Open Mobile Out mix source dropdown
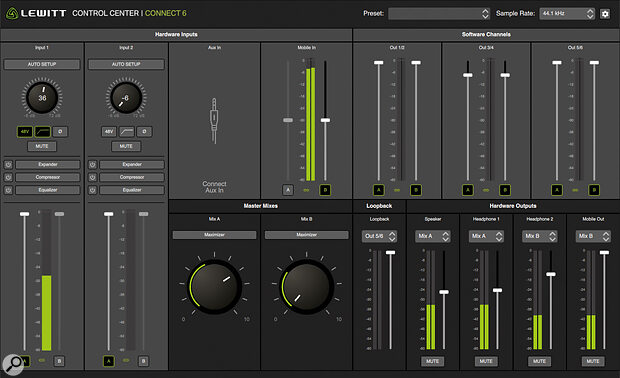This screenshot has height=378, width=620. pos(593,236)
